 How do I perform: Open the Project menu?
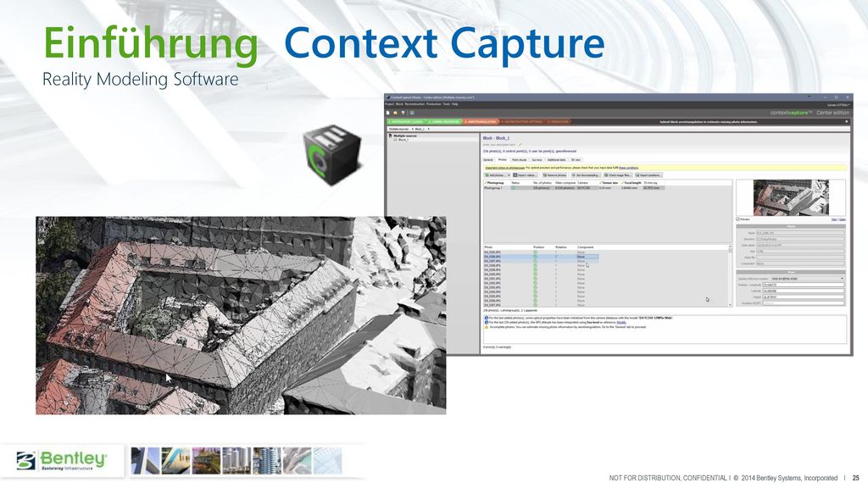(x=389, y=104)
